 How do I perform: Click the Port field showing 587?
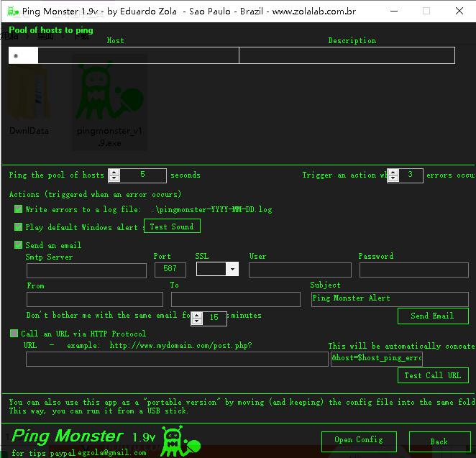tap(170, 270)
